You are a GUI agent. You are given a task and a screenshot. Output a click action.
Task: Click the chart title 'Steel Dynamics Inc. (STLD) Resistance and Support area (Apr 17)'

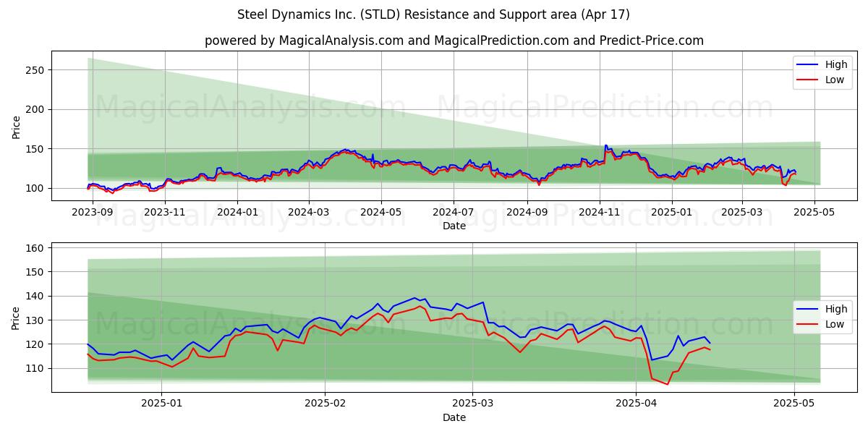[x=433, y=14]
